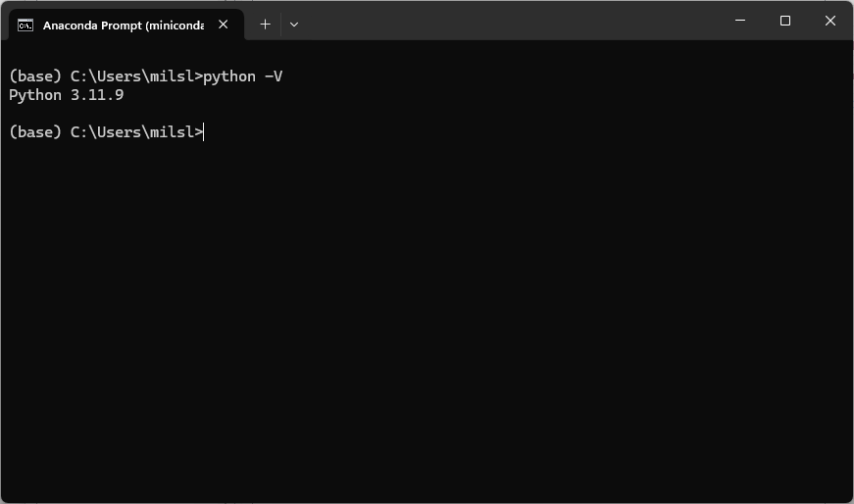Expand the new tab profile dropdown chevron
Image resolution: width=854 pixels, height=504 pixels.
[293, 25]
